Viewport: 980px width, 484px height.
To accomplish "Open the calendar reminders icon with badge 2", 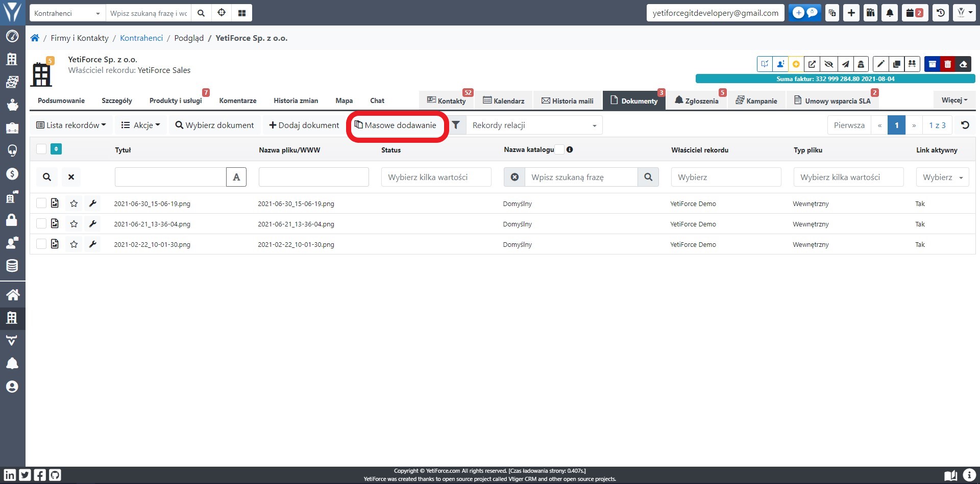I will click(915, 13).
